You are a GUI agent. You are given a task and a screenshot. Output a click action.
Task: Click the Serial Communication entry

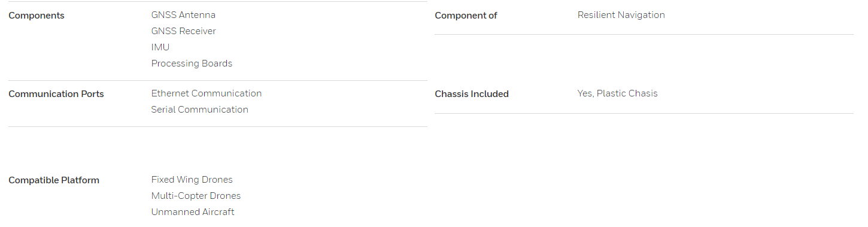(200, 110)
